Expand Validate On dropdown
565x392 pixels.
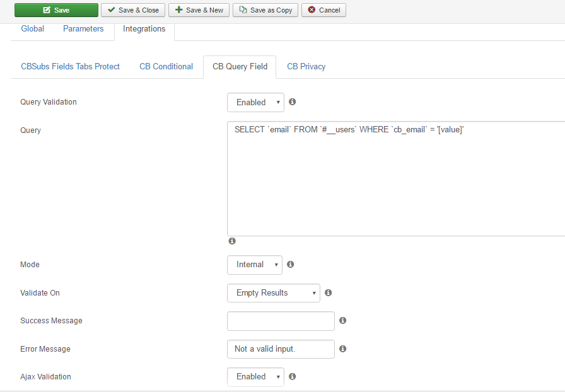[x=274, y=293]
